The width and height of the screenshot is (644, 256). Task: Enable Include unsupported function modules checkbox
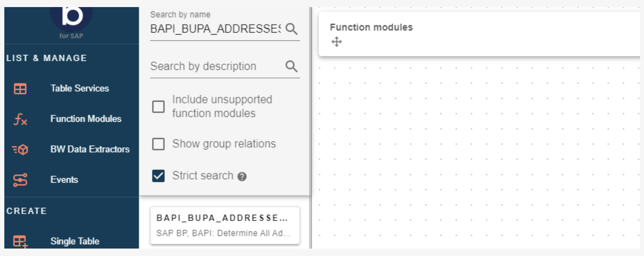click(x=158, y=106)
